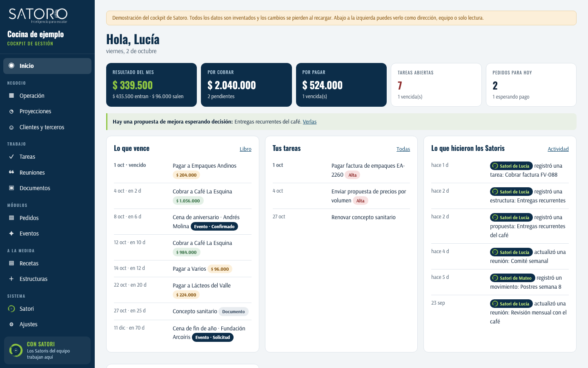
Task: Select the Inicio circle icon
Action: 11,66
